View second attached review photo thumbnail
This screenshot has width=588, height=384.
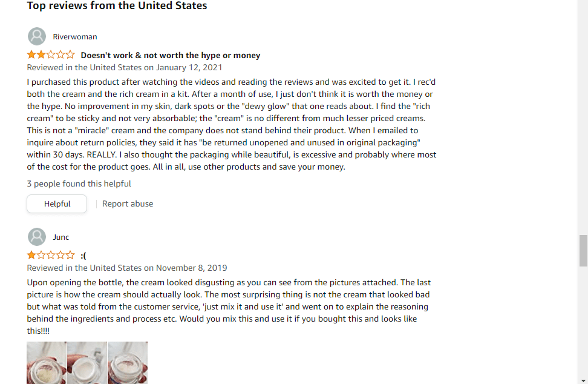tap(87, 363)
